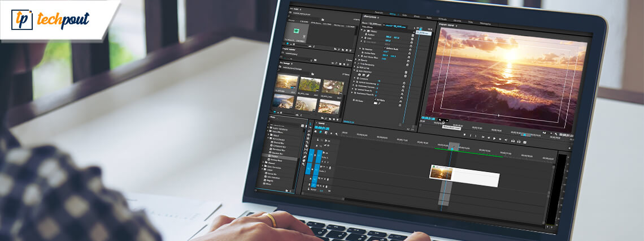Click the timeline playhead marker
Viewport: 644px width, 241px height.
(452, 149)
